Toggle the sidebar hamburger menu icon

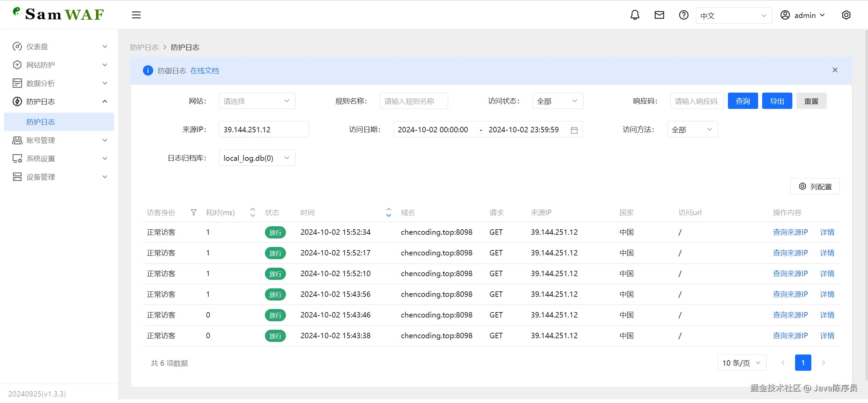pos(136,15)
